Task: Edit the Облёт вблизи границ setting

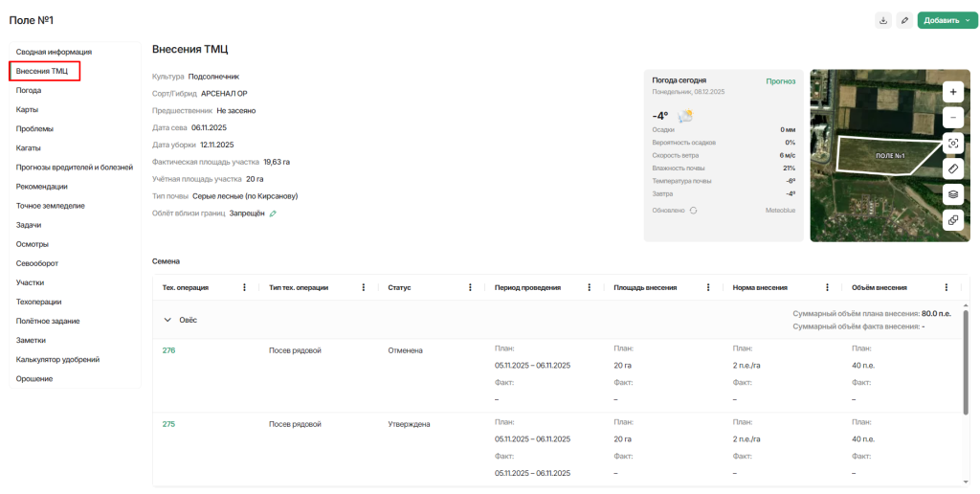Action: click(x=273, y=213)
